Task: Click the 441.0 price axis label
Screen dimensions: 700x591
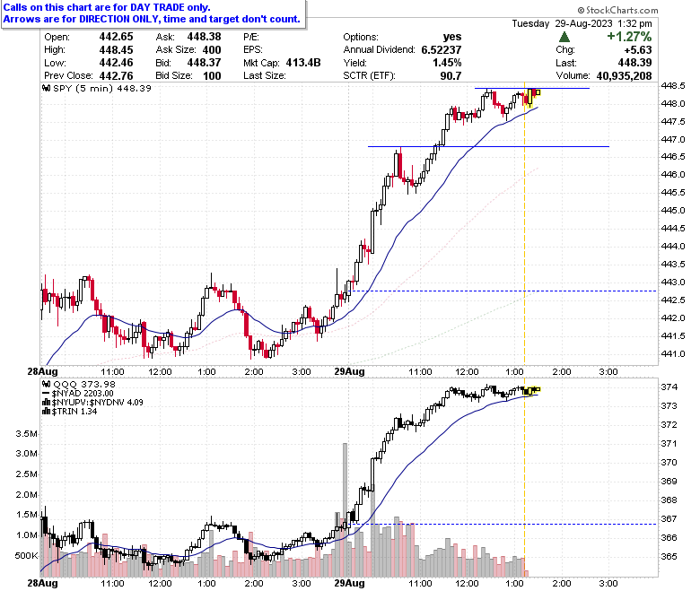Action: [x=673, y=354]
